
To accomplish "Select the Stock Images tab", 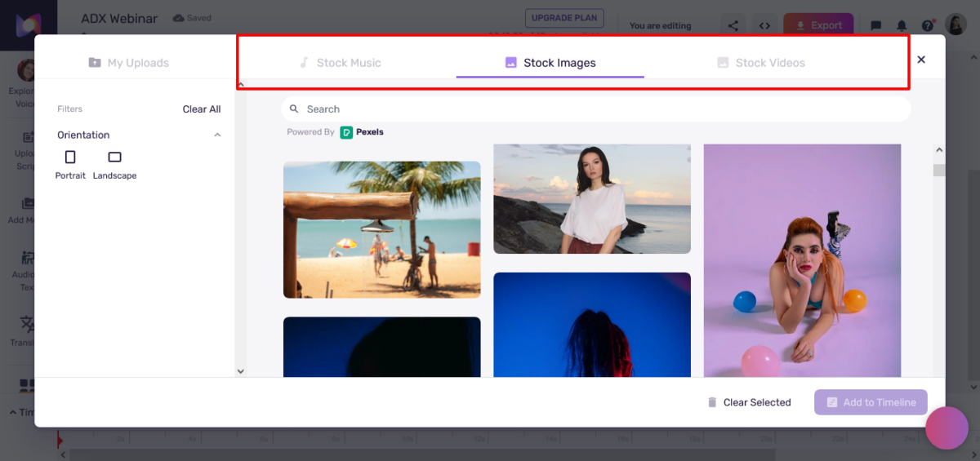I will coord(550,63).
